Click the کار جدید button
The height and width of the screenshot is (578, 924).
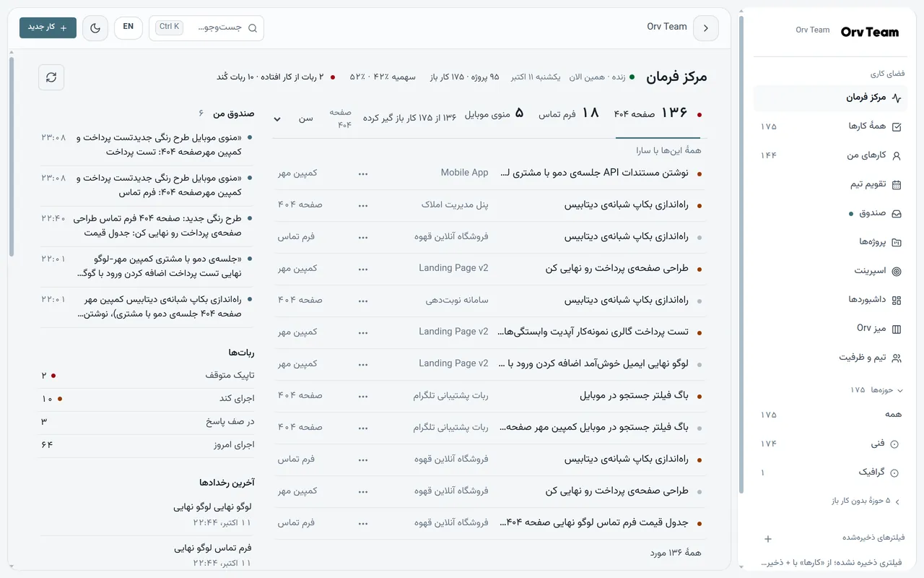(x=48, y=27)
